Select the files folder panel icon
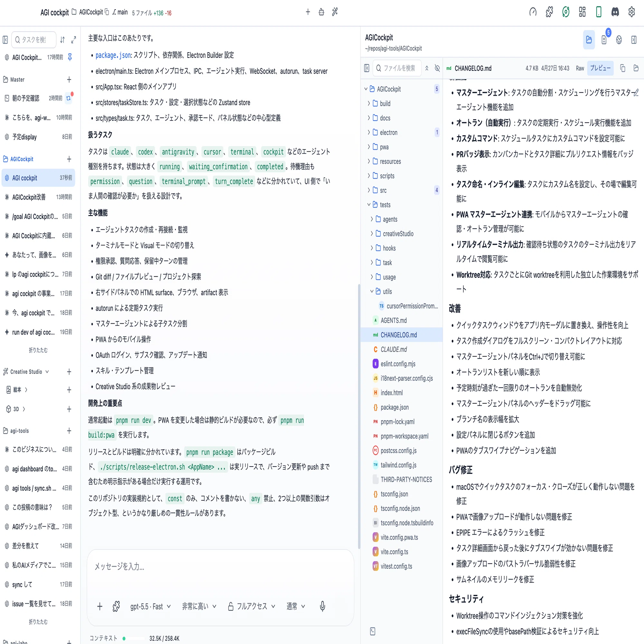Viewport: 644px width, 644px height. 589,40
